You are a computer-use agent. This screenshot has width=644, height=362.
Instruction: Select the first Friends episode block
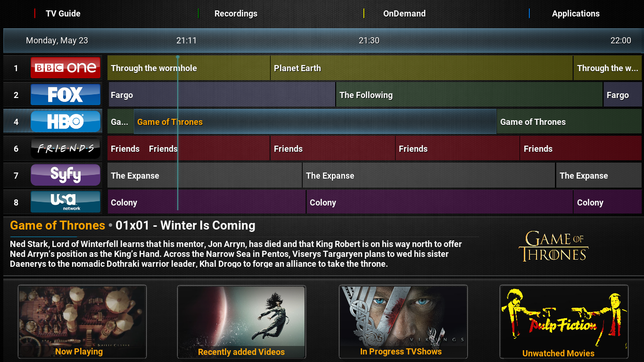pyautogui.click(x=126, y=148)
